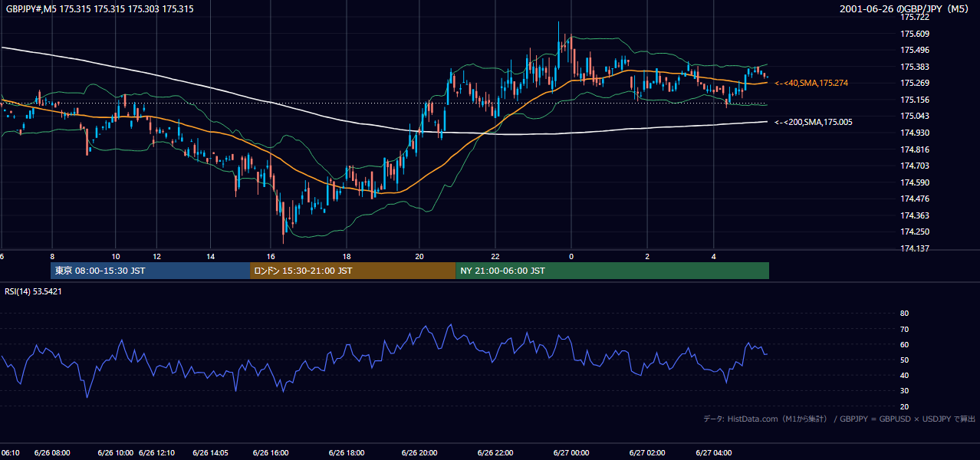This screenshot has height=460, width=980.
Task: Click price axis label 174.137
Action: pos(914,248)
